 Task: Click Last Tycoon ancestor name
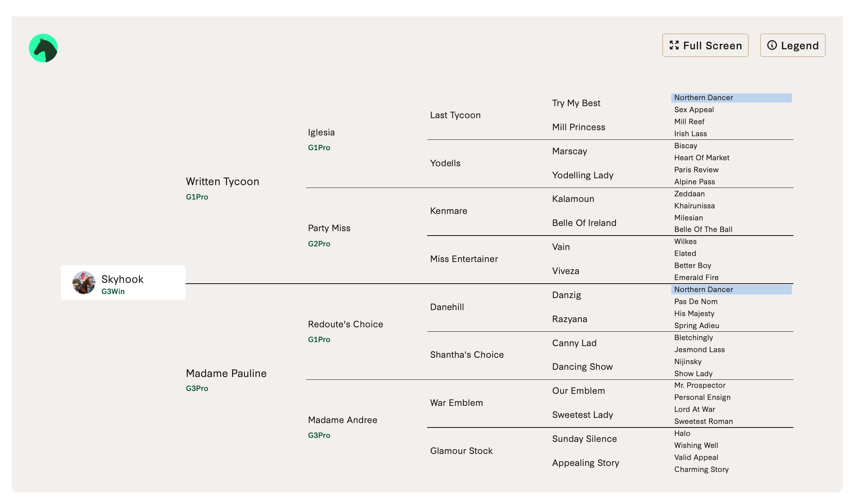pyautogui.click(x=455, y=115)
